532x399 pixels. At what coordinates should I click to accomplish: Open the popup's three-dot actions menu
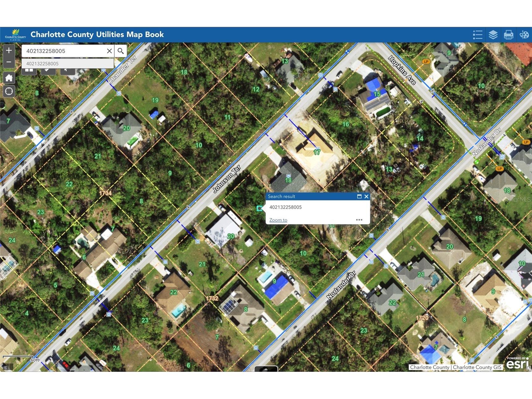point(359,220)
